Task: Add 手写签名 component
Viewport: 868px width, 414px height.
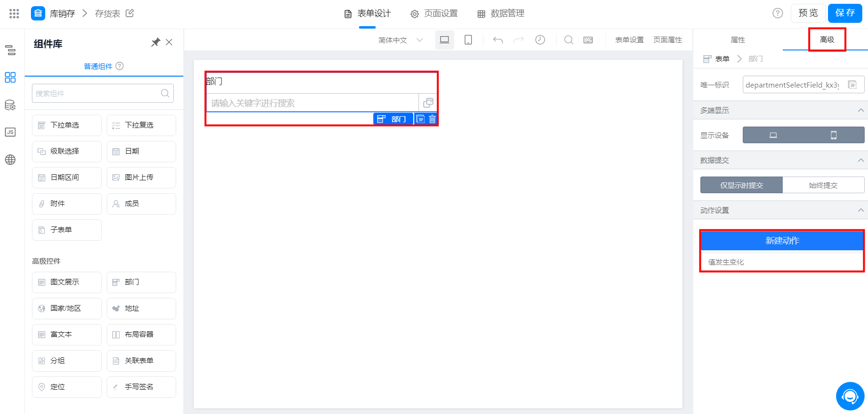Action: (141, 387)
